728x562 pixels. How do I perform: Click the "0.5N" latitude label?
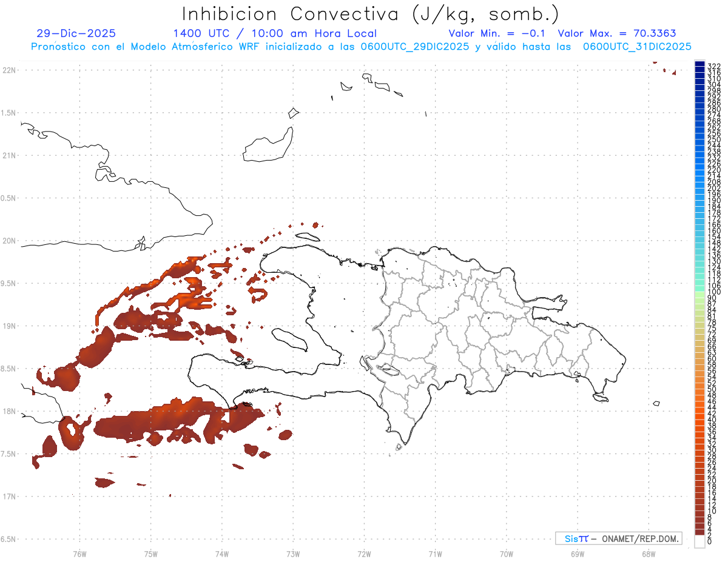coord(8,198)
